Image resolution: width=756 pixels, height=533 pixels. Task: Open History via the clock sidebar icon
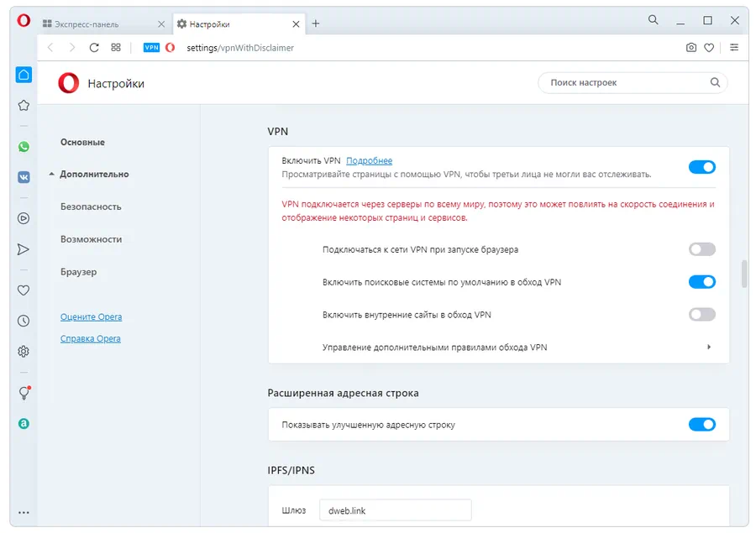pyautogui.click(x=24, y=321)
